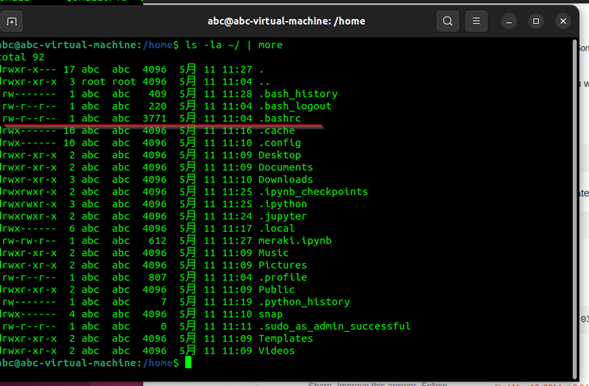Click the Pictures directory name
Viewport: 589px width, 386px height.
(x=283, y=265)
